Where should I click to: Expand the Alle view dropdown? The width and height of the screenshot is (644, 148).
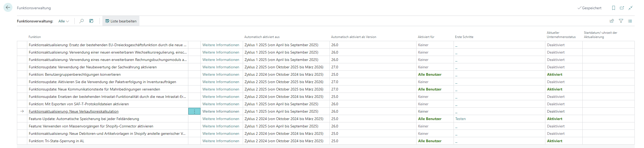point(64,21)
